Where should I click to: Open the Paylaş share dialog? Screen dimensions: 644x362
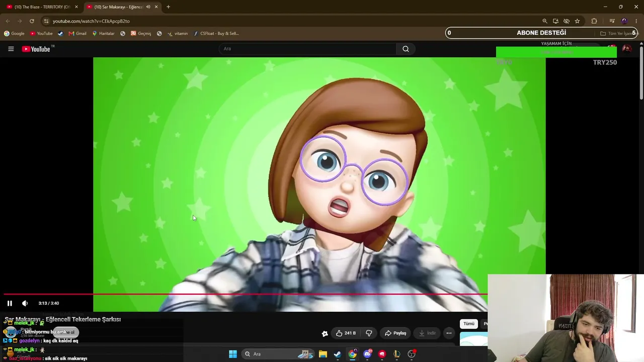(x=395, y=333)
